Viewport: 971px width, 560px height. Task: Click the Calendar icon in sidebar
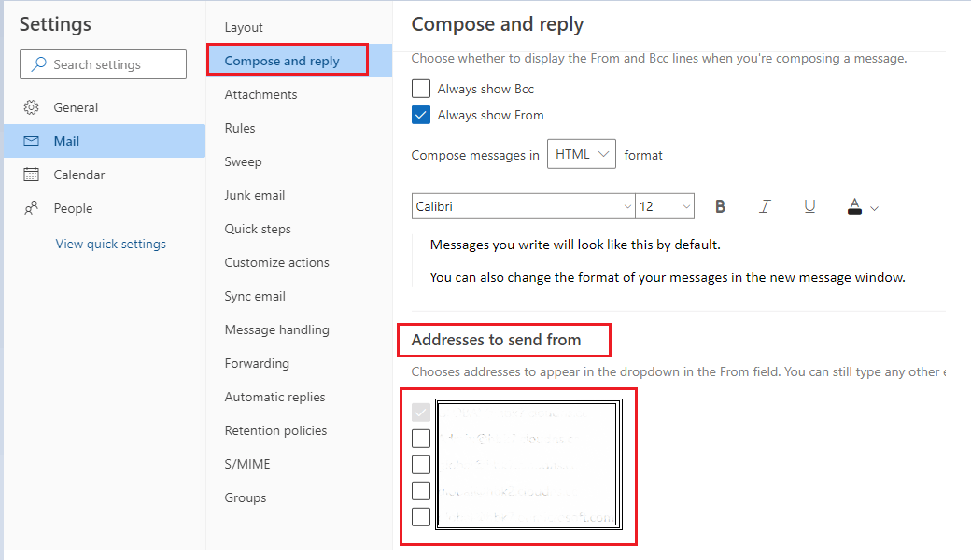coord(31,175)
